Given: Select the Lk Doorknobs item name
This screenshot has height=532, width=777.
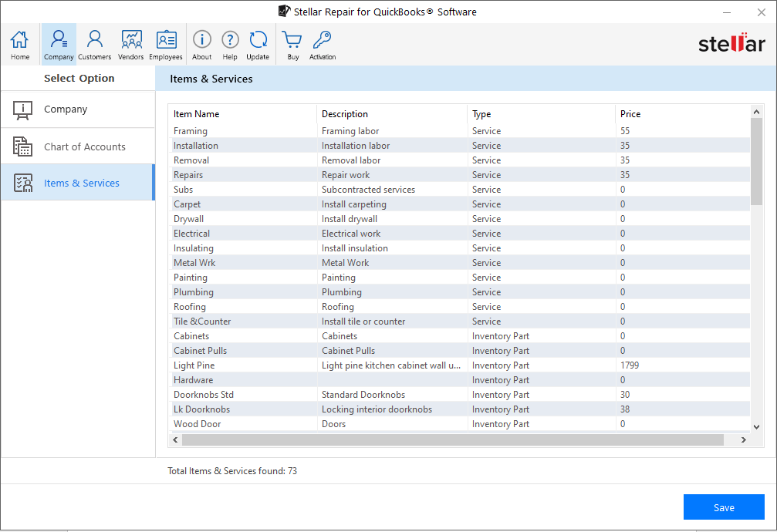Looking at the screenshot, I should pos(201,409).
